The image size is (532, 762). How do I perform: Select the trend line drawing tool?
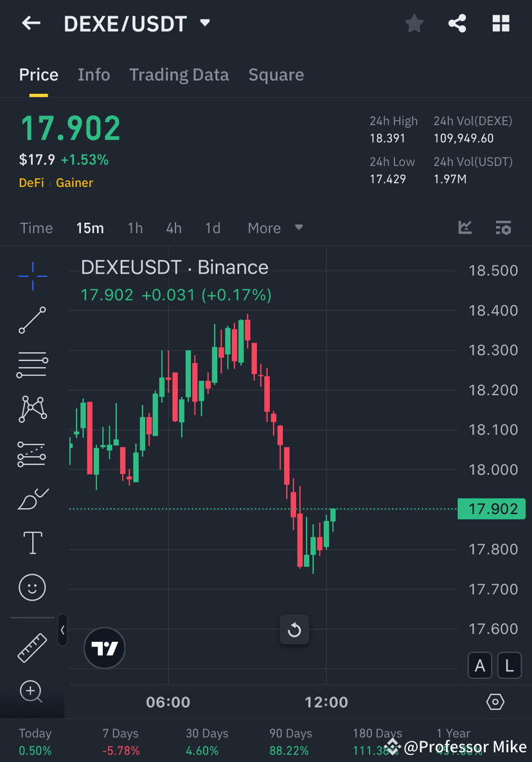[x=32, y=320]
